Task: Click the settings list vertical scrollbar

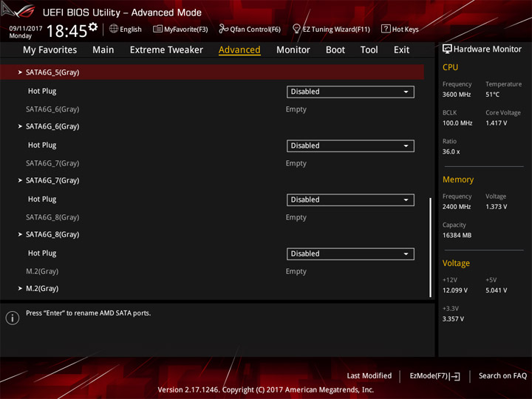Action: point(430,248)
